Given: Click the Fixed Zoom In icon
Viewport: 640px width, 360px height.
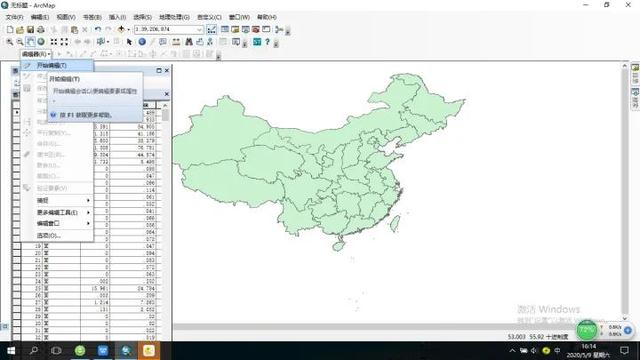Looking at the screenshot, I should (54, 42).
